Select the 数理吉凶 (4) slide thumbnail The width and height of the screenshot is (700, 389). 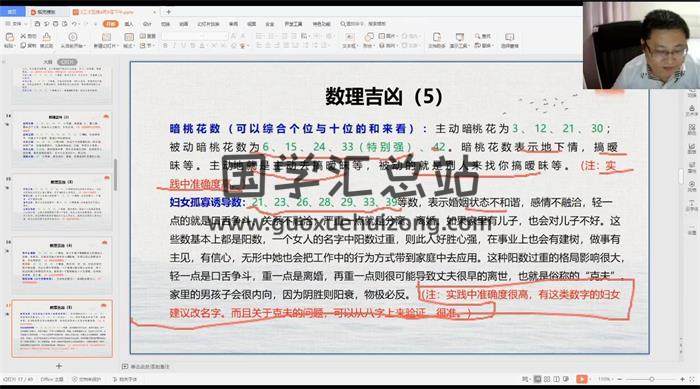pos(62,264)
